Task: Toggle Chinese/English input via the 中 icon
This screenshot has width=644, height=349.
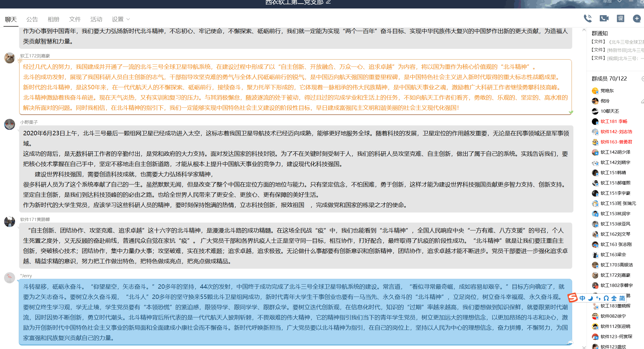Action: 582,298
